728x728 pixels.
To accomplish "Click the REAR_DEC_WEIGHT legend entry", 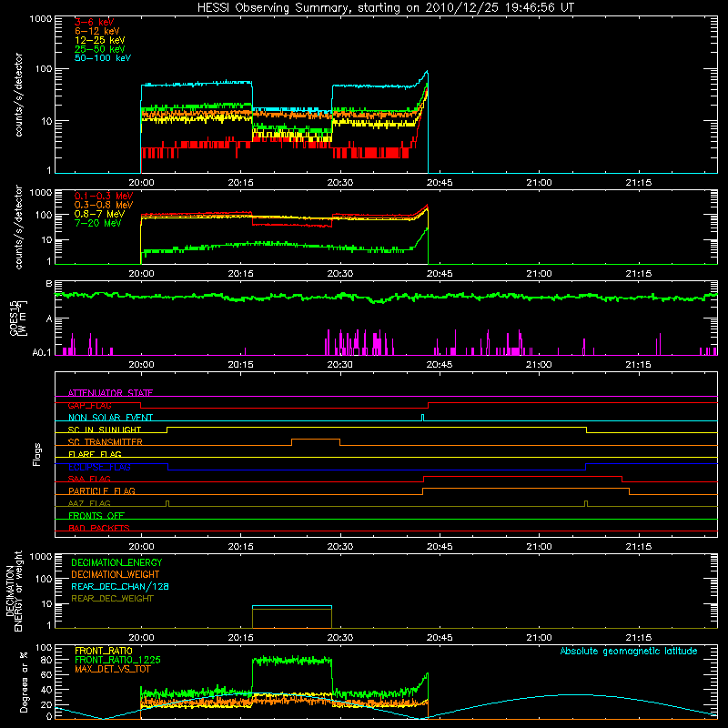I will (112, 599).
